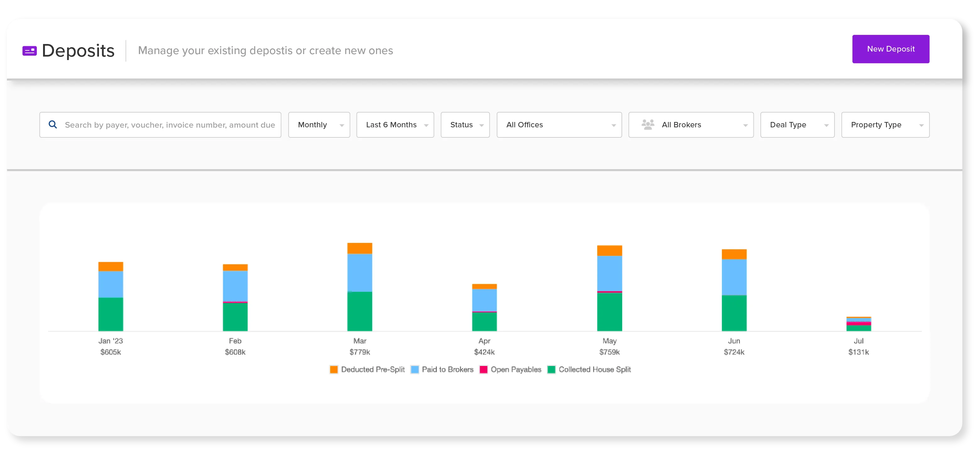Open the Last 6 Months dropdown
Viewport: 980px width, 453px height.
(395, 125)
